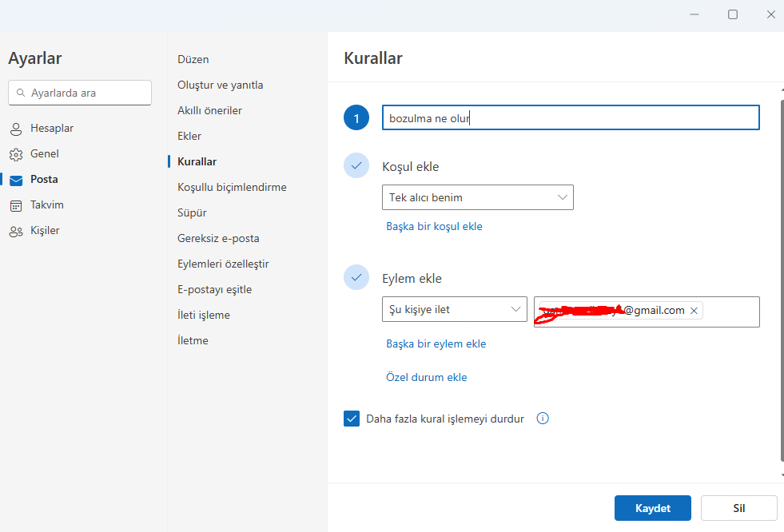Screen dimensions: 784x532
Task: Click Özel durum ekle link
Action: 427,377
